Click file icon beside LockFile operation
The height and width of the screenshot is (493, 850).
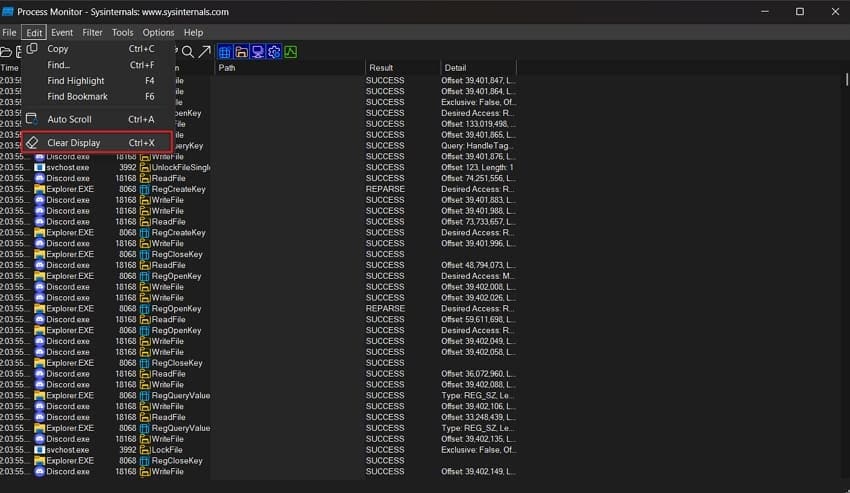click(x=145, y=450)
